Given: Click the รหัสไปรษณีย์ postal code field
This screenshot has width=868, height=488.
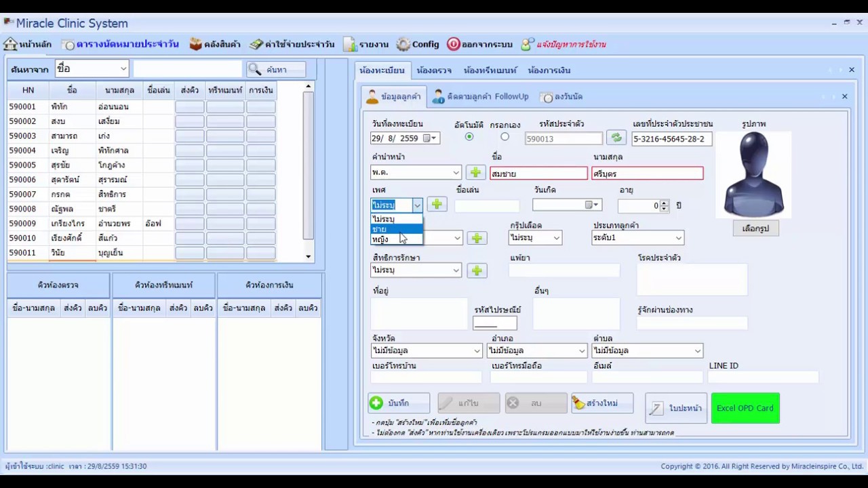Looking at the screenshot, I should [495, 323].
